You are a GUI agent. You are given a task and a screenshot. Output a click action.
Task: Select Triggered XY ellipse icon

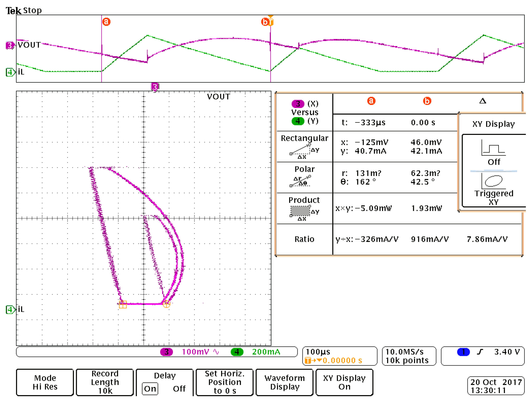coord(493,181)
